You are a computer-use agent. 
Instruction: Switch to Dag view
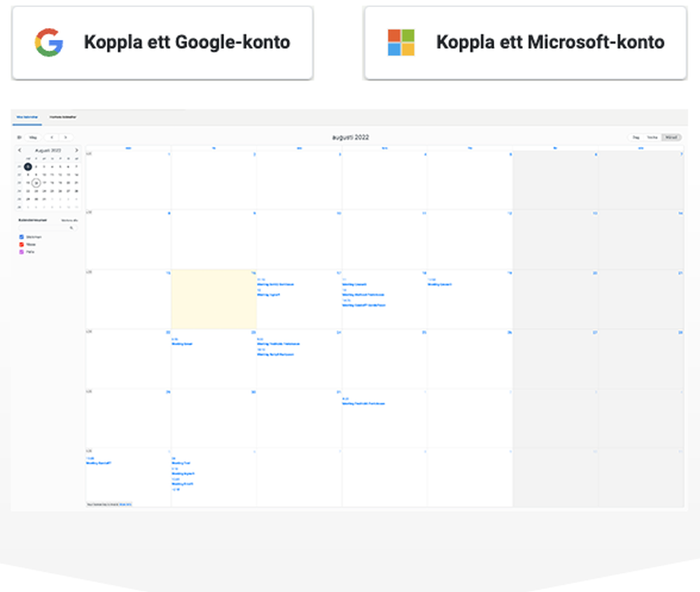636,137
